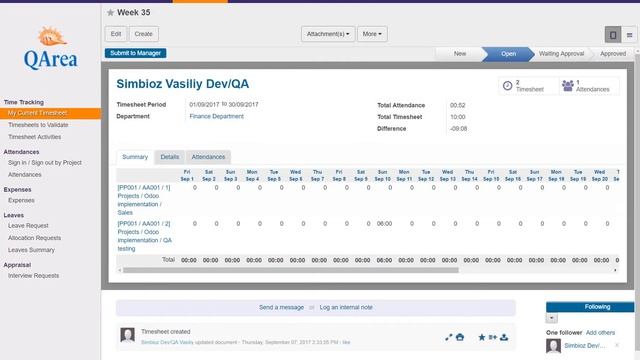
Task: Click Add others followers link
Action: tap(600, 333)
